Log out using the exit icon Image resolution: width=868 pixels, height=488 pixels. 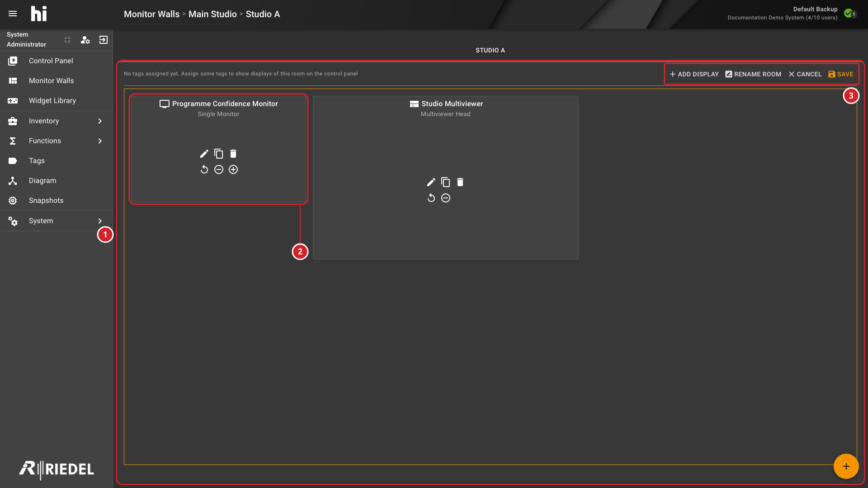tap(104, 40)
